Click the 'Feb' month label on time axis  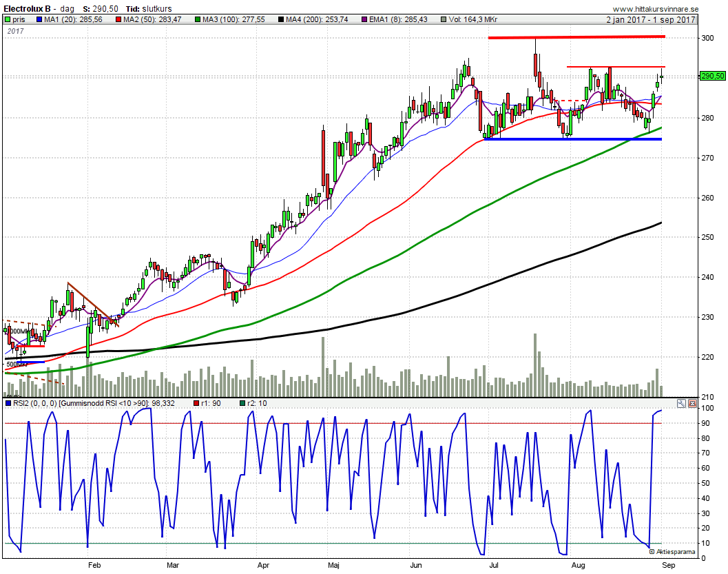pos(94,565)
